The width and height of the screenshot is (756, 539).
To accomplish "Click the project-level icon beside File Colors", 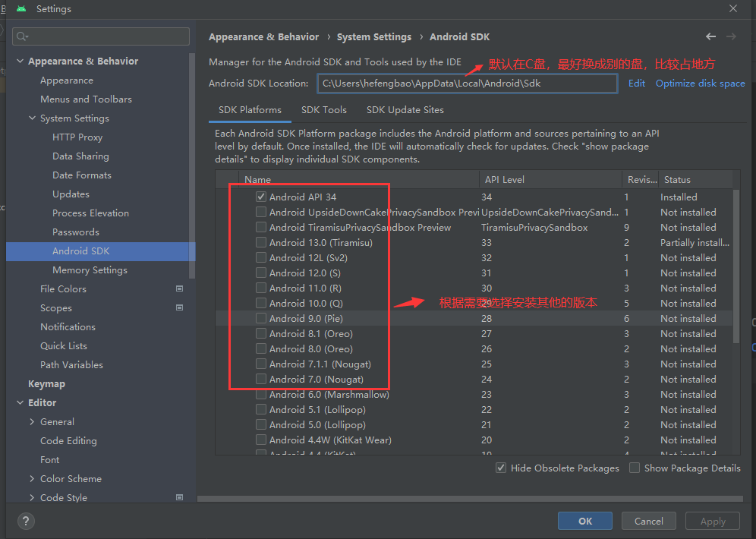I will 180,289.
